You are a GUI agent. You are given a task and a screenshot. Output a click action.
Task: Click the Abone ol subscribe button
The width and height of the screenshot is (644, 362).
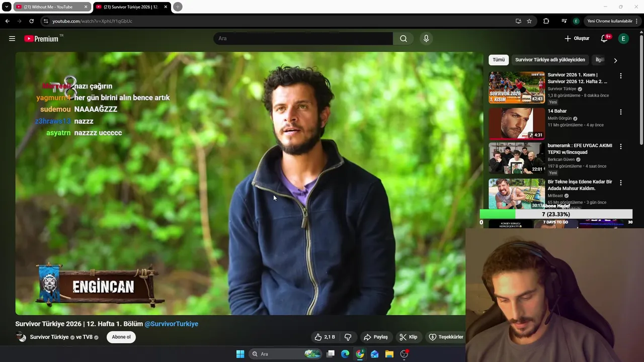(x=121, y=337)
